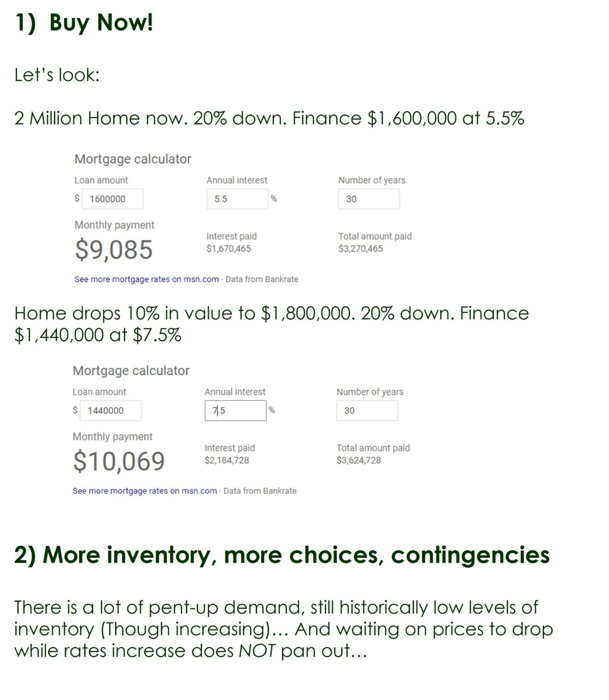Click the "1) Buy Now!" heading
This screenshot has width=609, height=700.
click(84, 23)
